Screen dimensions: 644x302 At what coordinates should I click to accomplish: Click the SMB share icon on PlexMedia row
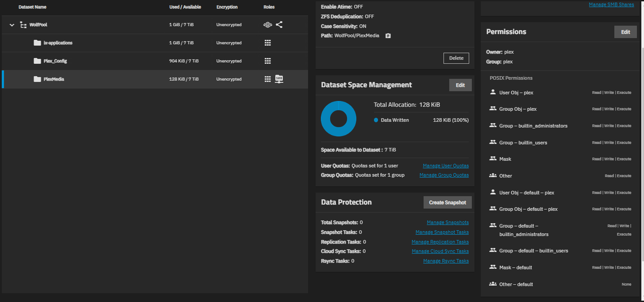point(279,79)
